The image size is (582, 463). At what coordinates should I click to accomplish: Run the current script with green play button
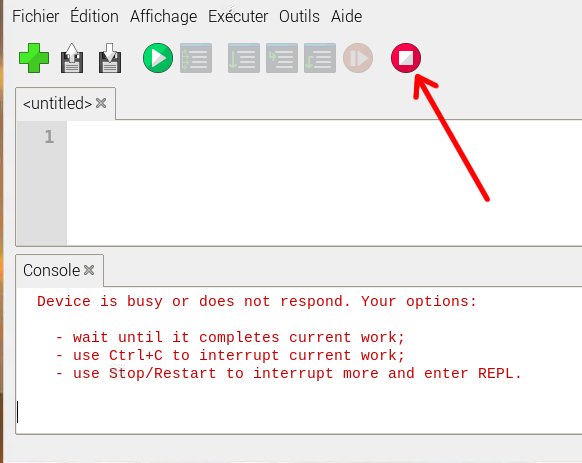tap(158, 58)
